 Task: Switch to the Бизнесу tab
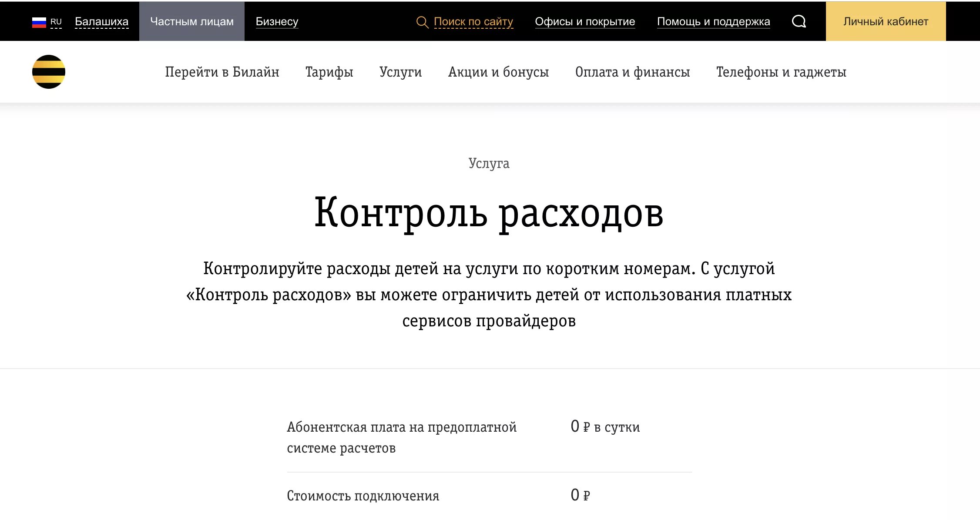tap(277, 21)
